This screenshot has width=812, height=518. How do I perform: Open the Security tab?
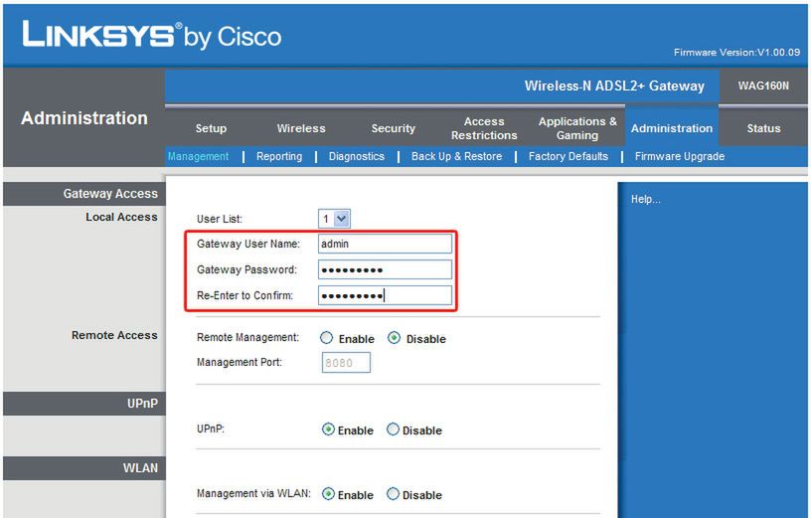coord(393,128)
